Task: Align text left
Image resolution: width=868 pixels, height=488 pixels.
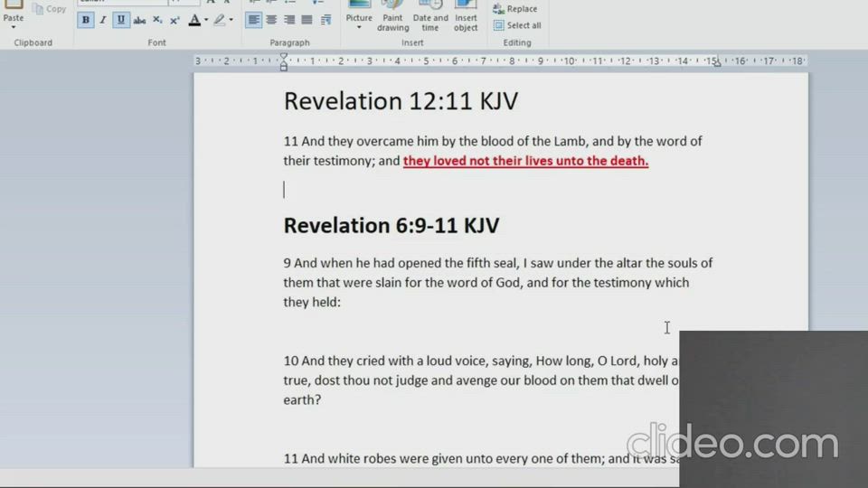Action: coord(254,20)
